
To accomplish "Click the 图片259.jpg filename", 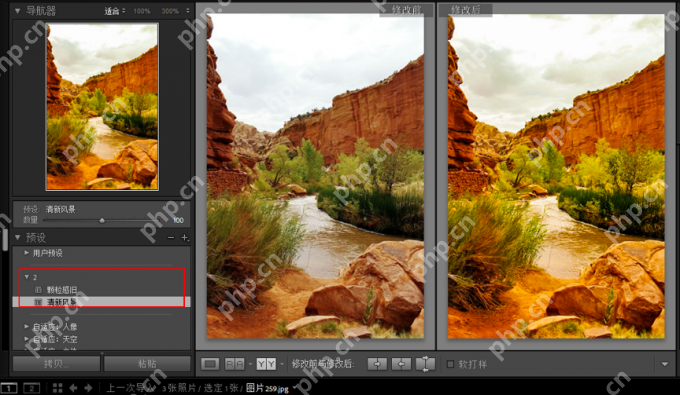I will click(267, 388).
